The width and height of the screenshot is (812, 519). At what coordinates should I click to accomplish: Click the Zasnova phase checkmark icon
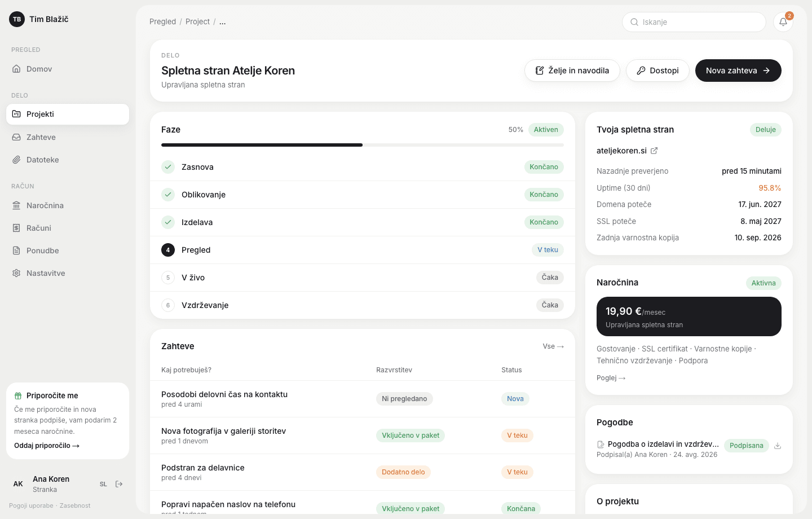pyautogui.click(x=168, y=167)
